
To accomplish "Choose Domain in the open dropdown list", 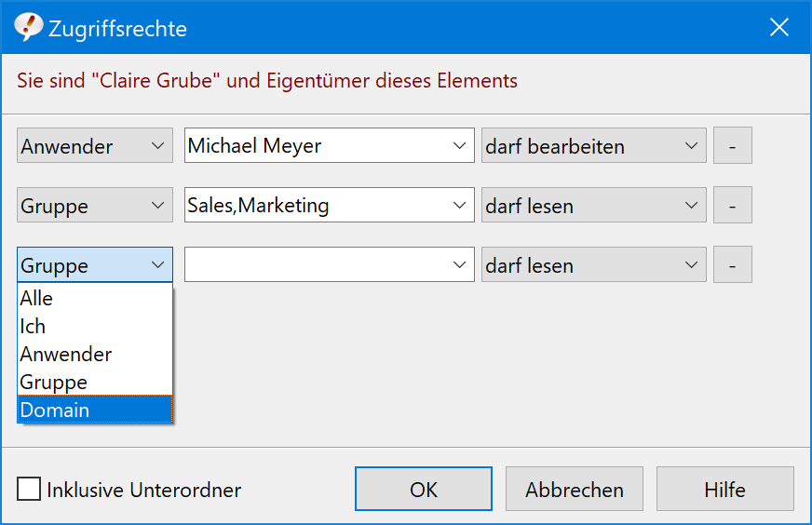I will pyautogui.click(x=95, y=410).
